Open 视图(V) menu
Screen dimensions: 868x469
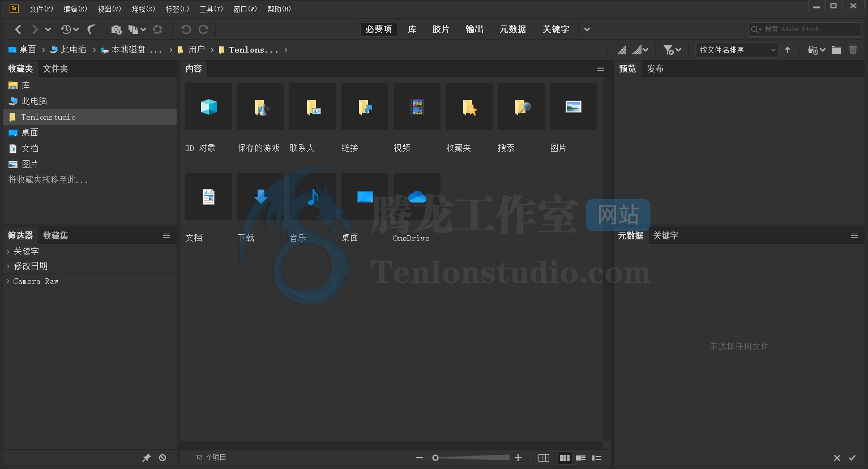[109, 9]
